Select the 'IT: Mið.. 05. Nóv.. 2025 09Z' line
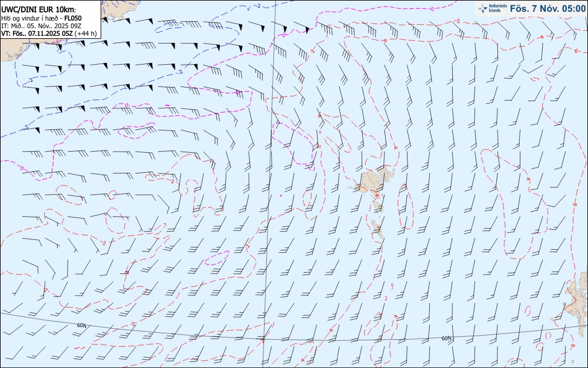This screenshot has width=588, height=368. tap(41, 26)
